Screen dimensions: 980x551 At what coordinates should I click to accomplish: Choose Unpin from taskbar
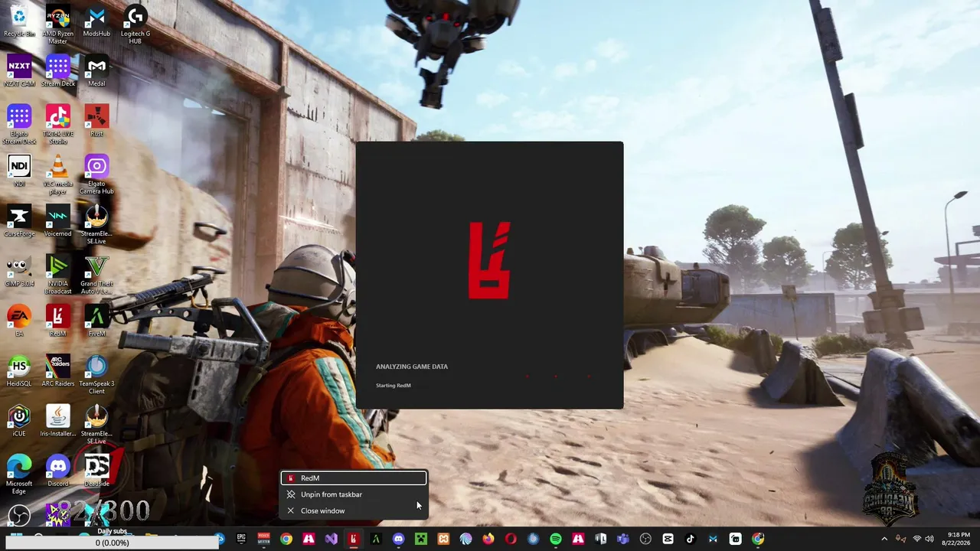(x=354, y=494)
